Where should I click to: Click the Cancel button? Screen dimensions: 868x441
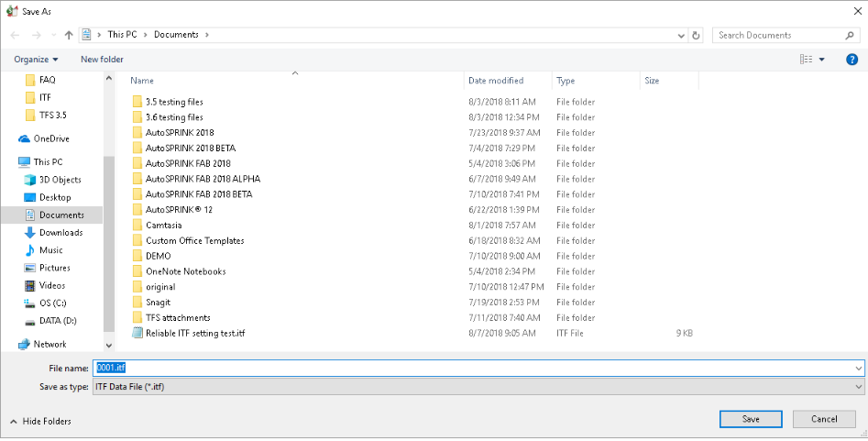[824, 419]
